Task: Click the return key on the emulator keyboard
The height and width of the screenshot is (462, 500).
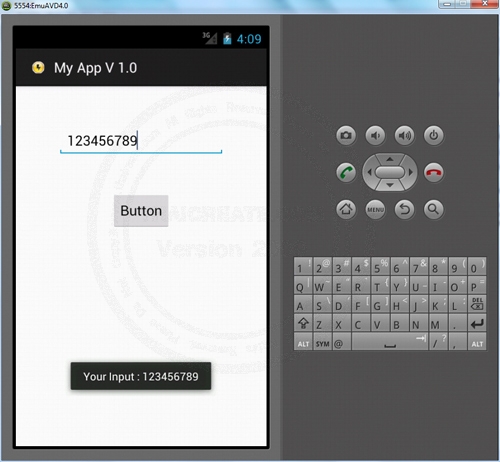Action: (477, 323)
